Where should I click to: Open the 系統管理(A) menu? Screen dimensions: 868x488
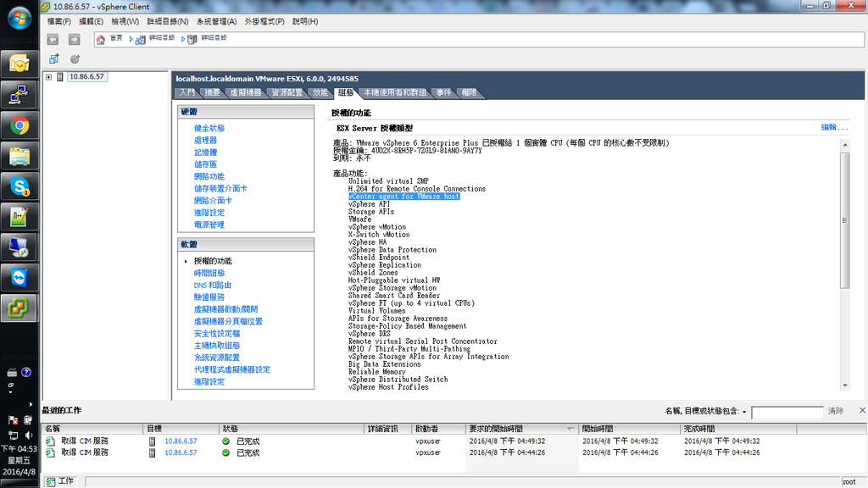[x=216, y=21]
